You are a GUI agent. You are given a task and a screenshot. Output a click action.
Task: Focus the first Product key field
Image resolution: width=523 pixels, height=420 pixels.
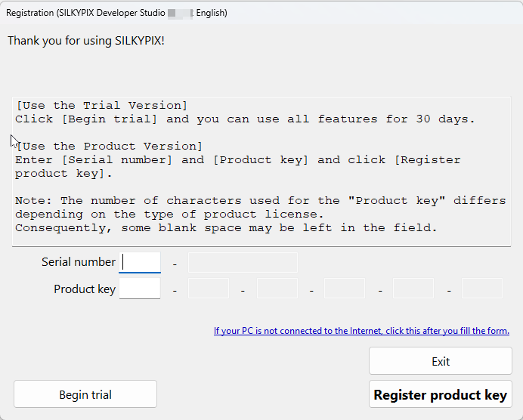(x=140, y=289)
